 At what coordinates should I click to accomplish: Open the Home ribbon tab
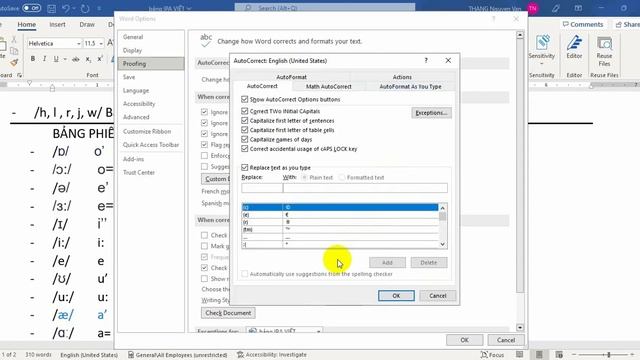click(x=27, y=24)
